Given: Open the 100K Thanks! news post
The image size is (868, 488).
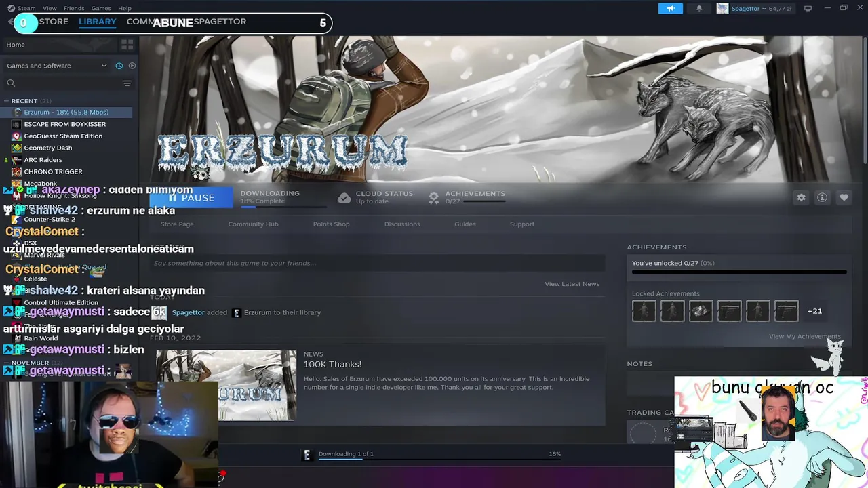Looking at the screenshot, I should pos(332,365).
